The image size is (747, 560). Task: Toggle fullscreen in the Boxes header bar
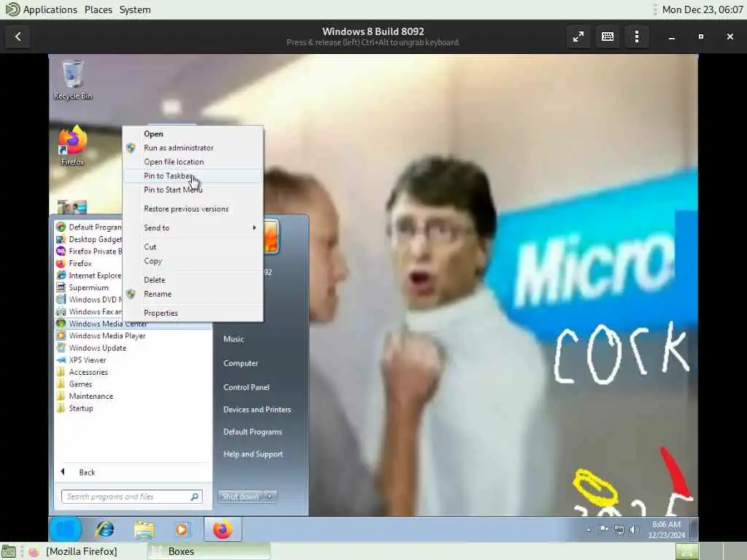[578, 36]
